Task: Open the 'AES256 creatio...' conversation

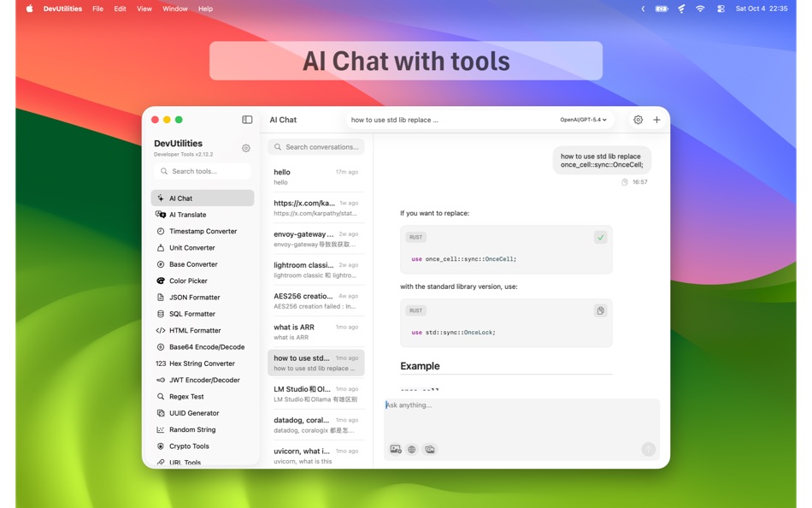Action: point(316,301)
